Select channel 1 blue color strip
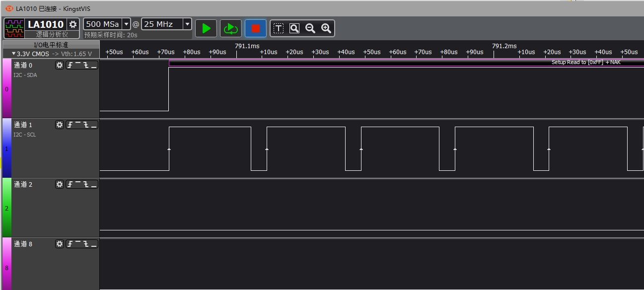Viewport: 644px width, 290px height. (x=6, y=148)
